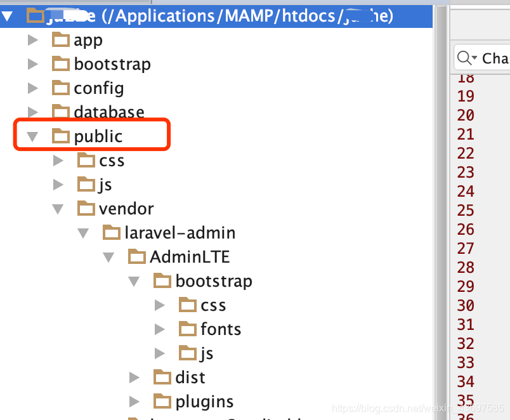
Task: Select the app folder name
Action: [x=88, y=41]
